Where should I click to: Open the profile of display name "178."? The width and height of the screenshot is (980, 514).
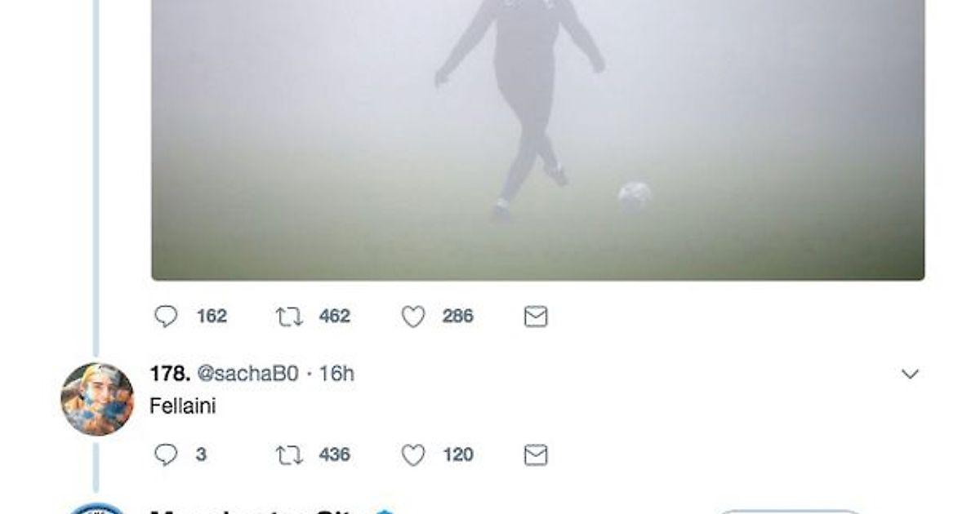coord(170,374)
